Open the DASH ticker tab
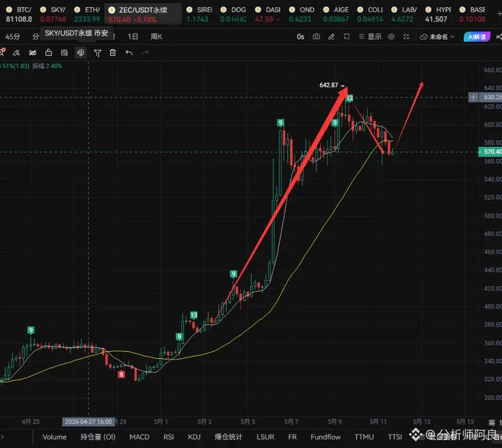502x448 pixels. click(x=269, y=15)
